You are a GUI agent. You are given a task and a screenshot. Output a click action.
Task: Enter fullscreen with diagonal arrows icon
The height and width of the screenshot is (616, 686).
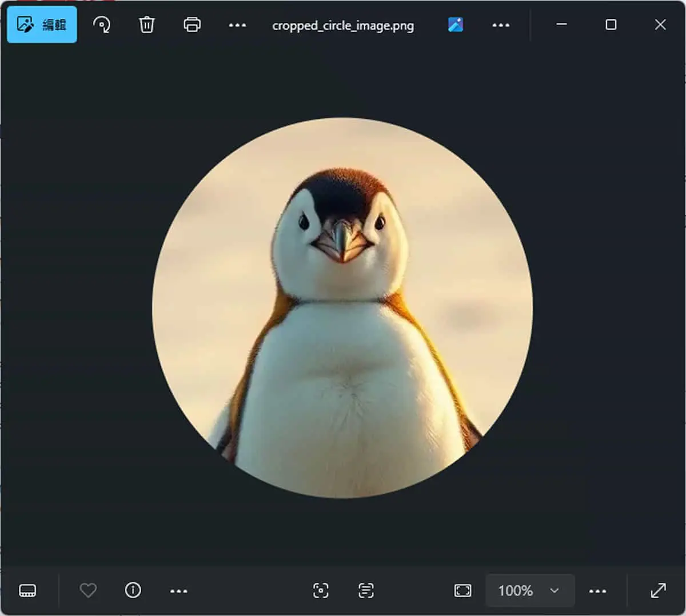point(659,590)
